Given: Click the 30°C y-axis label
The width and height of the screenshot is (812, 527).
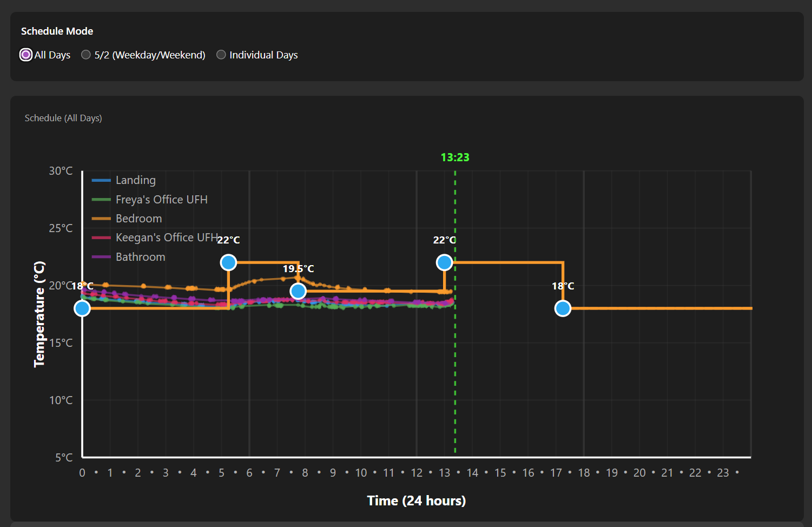Looking at the screenshot, I should (61, 171).
